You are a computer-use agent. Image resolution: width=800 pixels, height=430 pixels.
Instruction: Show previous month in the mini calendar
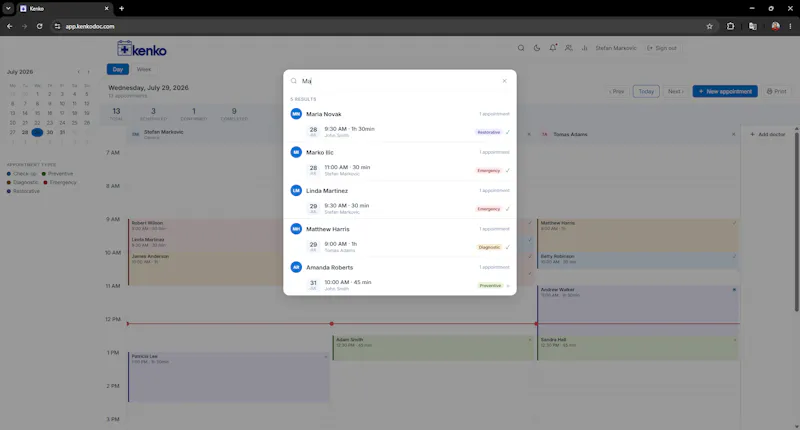(78, 72)
